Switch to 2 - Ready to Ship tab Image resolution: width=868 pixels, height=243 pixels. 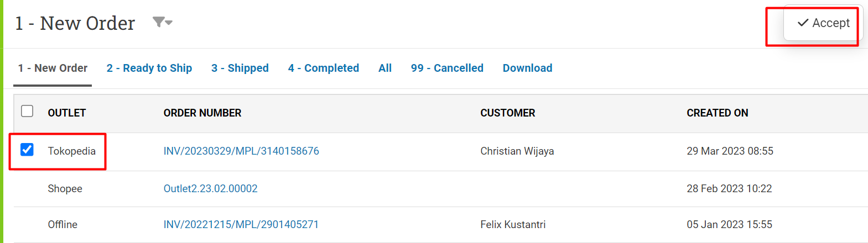point(149,68)
